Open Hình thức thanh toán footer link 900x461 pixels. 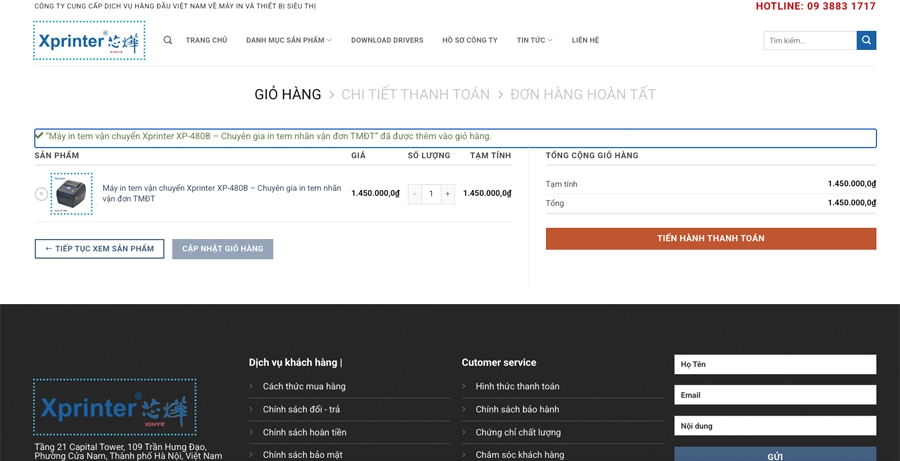[x=517, y=387]
